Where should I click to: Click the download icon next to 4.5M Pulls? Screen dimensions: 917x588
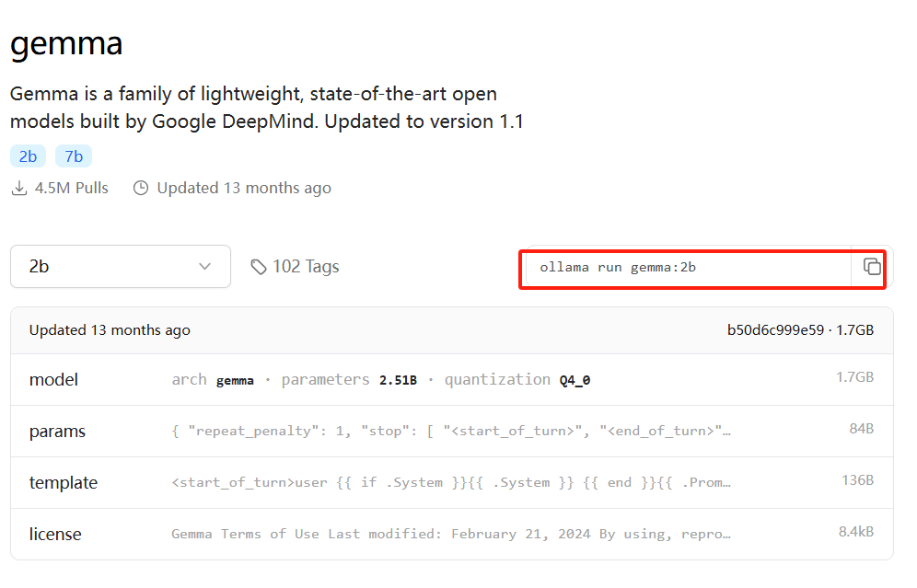click(x=19, y=189)
